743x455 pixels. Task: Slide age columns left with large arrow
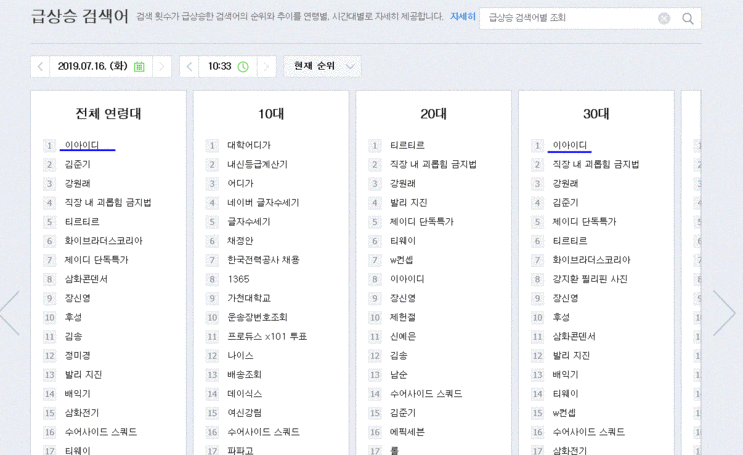tap(9, 313)
